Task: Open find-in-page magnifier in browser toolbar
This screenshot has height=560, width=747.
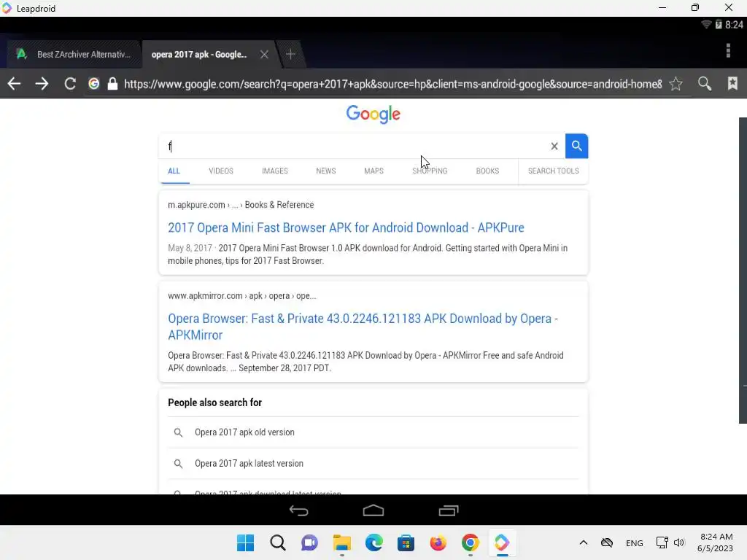Action: (x=705, y=84)
